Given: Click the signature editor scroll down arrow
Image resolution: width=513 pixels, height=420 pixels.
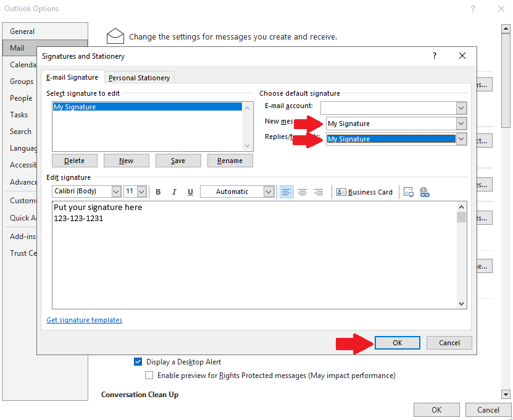Looking at the screenshot, I should tap(461, 303).
